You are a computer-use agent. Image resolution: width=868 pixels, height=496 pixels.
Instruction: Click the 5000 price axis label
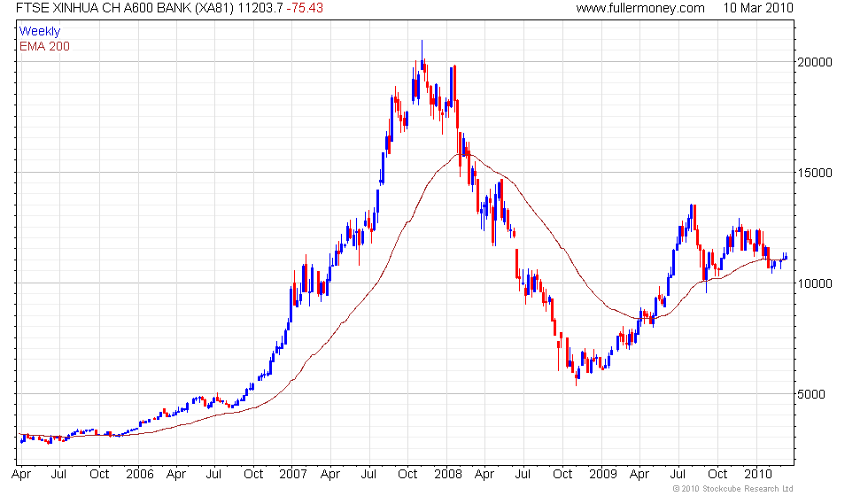tap(811, 394)
